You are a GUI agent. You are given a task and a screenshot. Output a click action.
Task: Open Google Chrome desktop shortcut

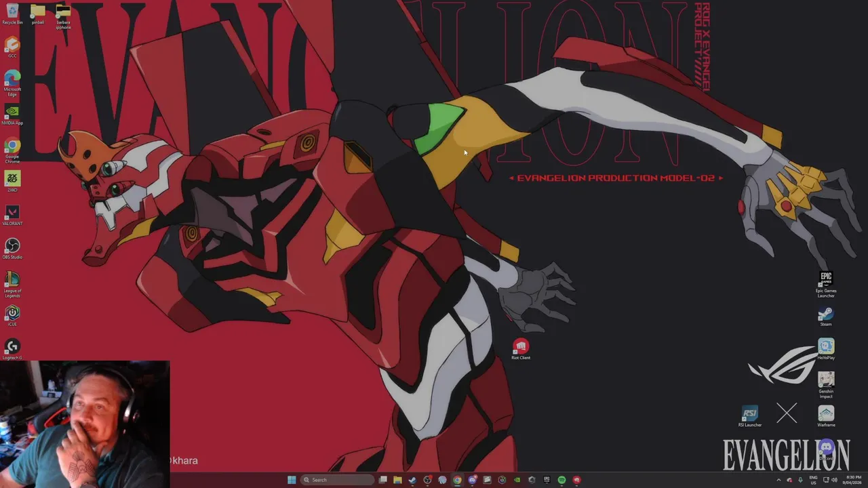pyautogui.click(x=12, y=150)
